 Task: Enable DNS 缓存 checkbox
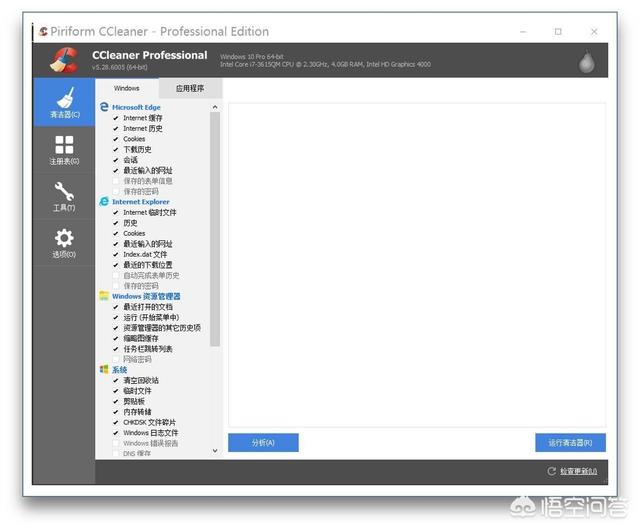pos(116,454)
